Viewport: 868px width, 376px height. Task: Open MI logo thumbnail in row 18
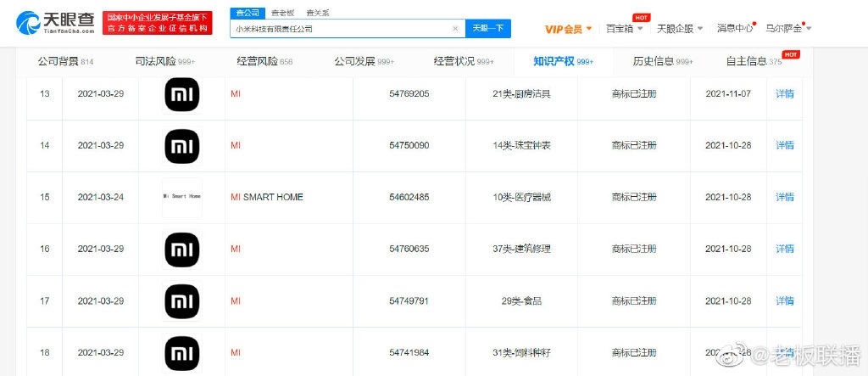182,353
